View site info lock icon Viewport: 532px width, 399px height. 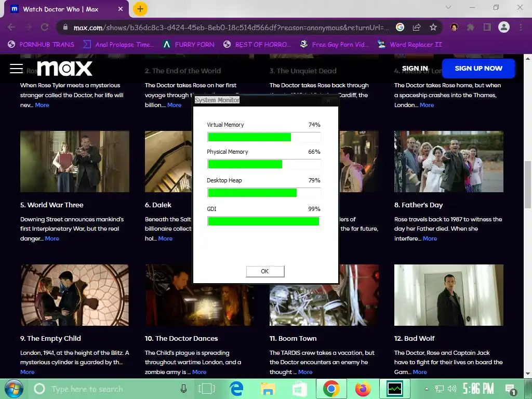(65, 27)
